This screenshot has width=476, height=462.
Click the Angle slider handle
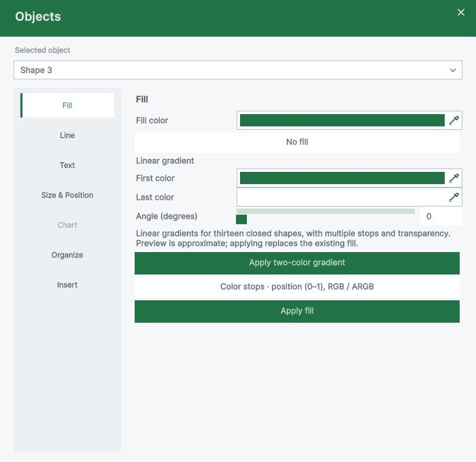241,219
